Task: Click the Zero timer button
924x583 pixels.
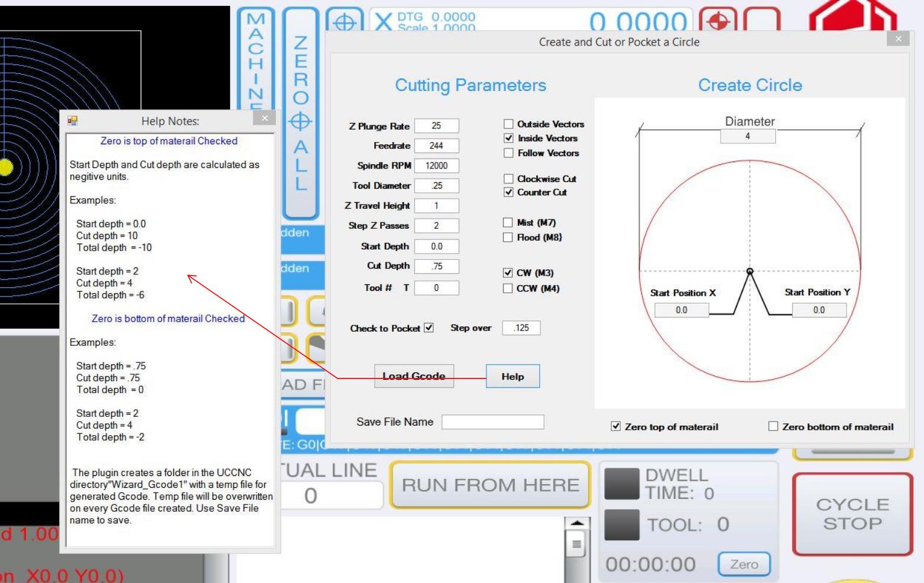Action: coord(744,564)
